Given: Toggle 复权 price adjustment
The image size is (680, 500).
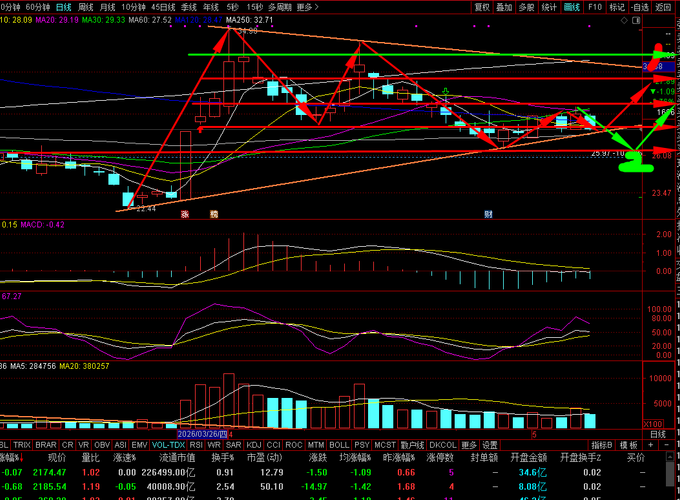Looking at the screenshot, I should coord(482,7).
